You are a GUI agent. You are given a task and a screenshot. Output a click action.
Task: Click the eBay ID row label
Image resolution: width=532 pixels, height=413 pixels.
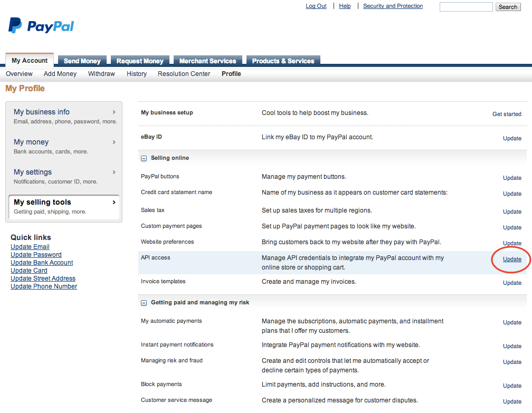[151, 137]
